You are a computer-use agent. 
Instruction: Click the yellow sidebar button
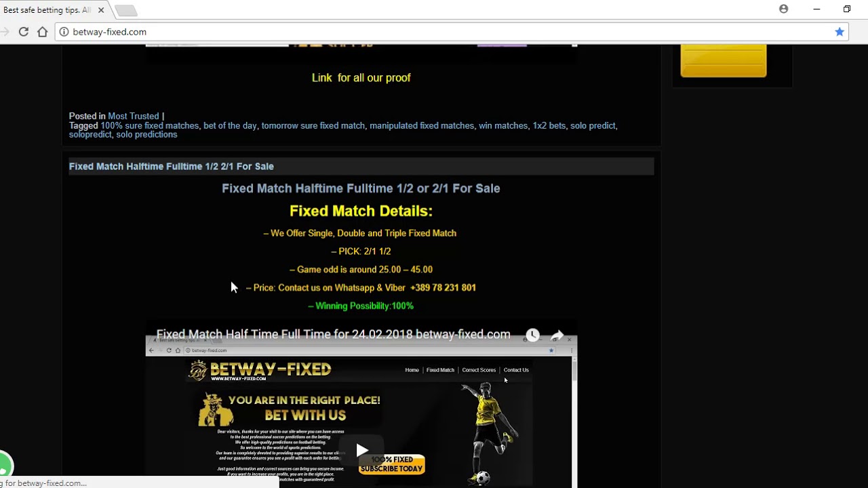(x=724, y=61)
